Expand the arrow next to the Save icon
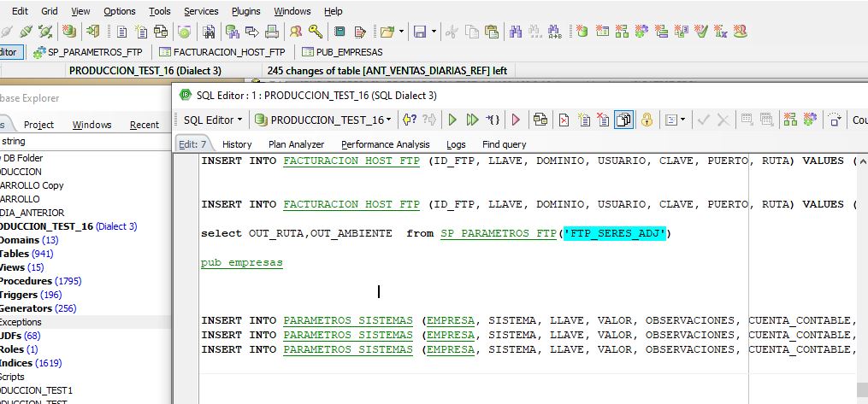Viewport: 868px width, 404px height. point(434,32)
